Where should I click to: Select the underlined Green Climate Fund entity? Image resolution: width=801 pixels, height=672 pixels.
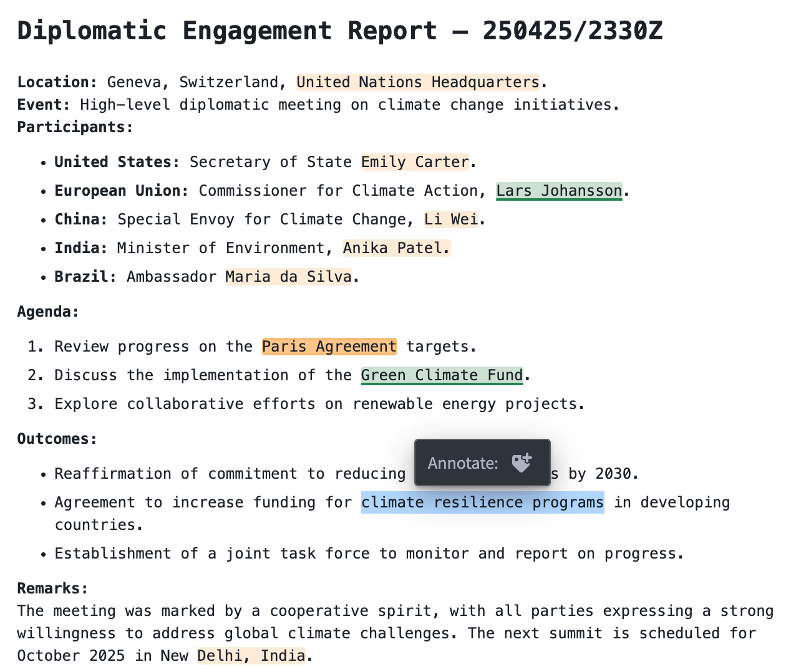(x=442, y=375)
